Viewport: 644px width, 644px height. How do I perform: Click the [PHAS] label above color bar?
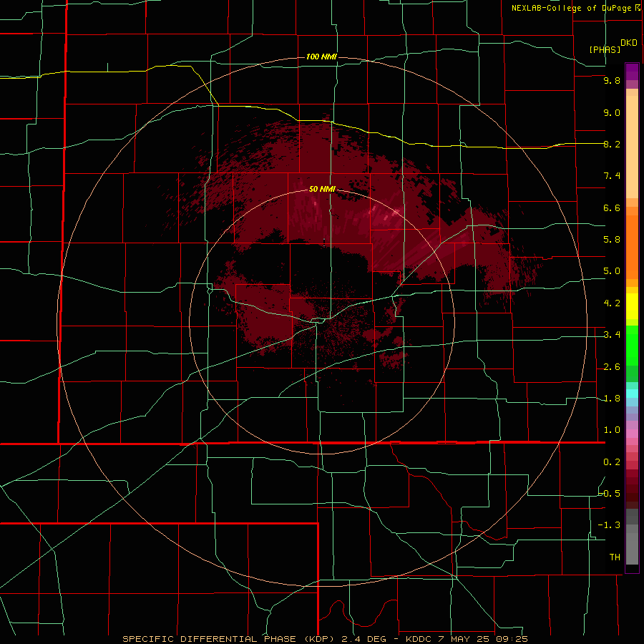[605, 49]
